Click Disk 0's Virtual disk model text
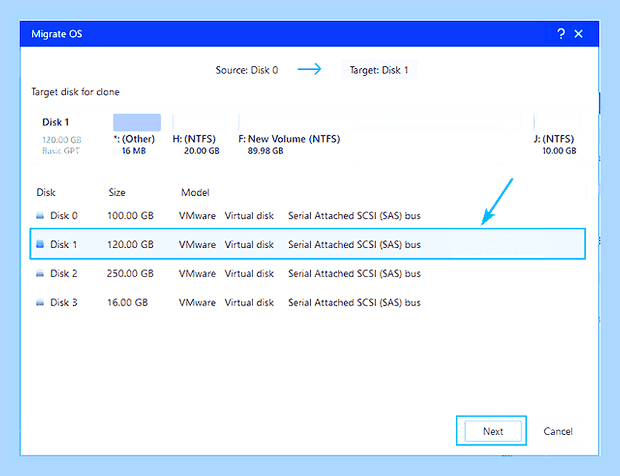This screenshot has width=620, height=476. click(x=249, y=215)
